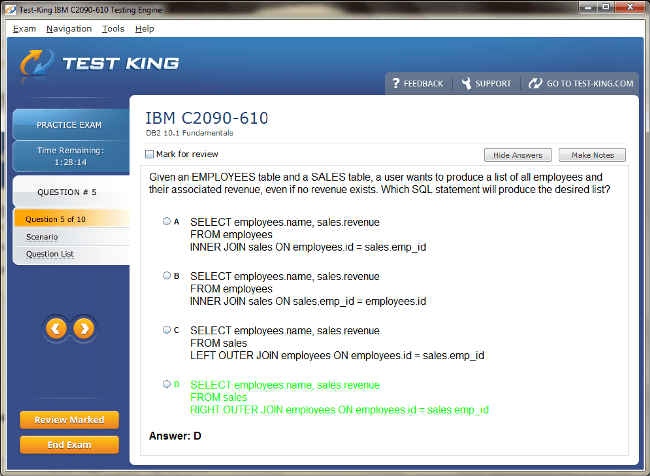Viewport: 650px width, 476px height.
Task: Click the Hide Answers button
Action: [518, 155]
